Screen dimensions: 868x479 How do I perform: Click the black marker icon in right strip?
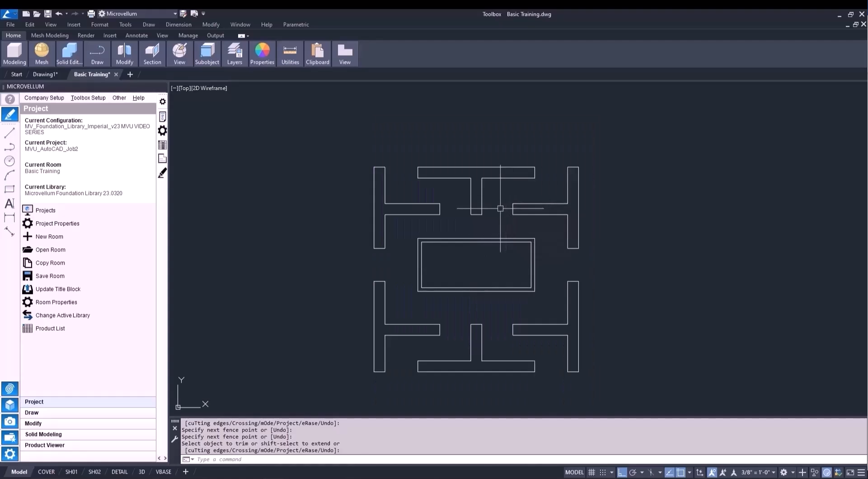click(163, 173)
